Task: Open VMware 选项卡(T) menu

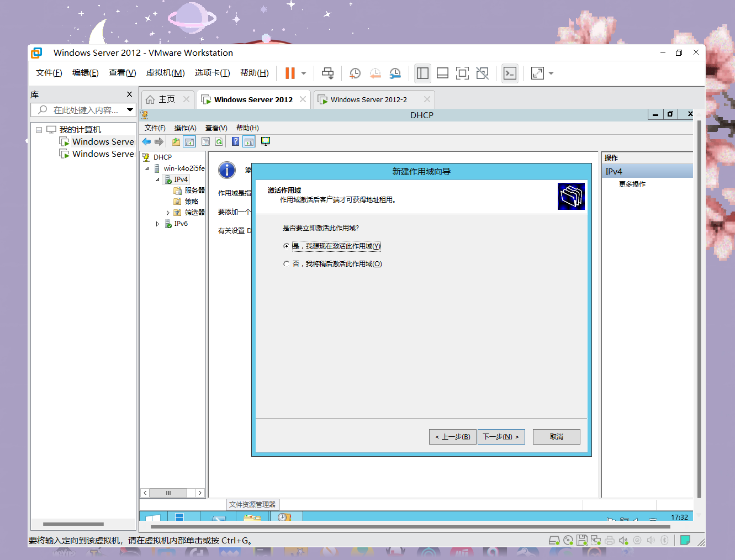Action: (213, 73)
